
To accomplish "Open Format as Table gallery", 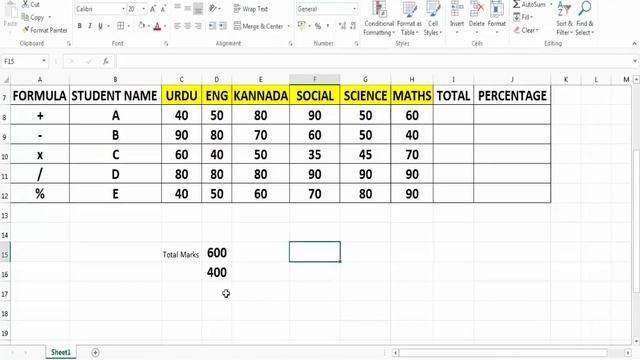I will click(409, 18).
